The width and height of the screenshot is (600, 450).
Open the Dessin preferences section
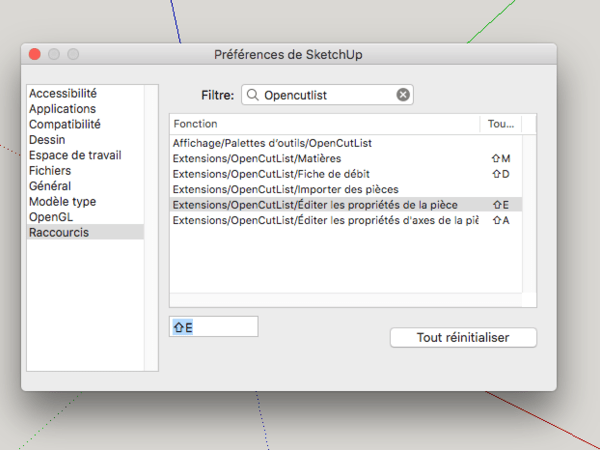pos(49,140)
